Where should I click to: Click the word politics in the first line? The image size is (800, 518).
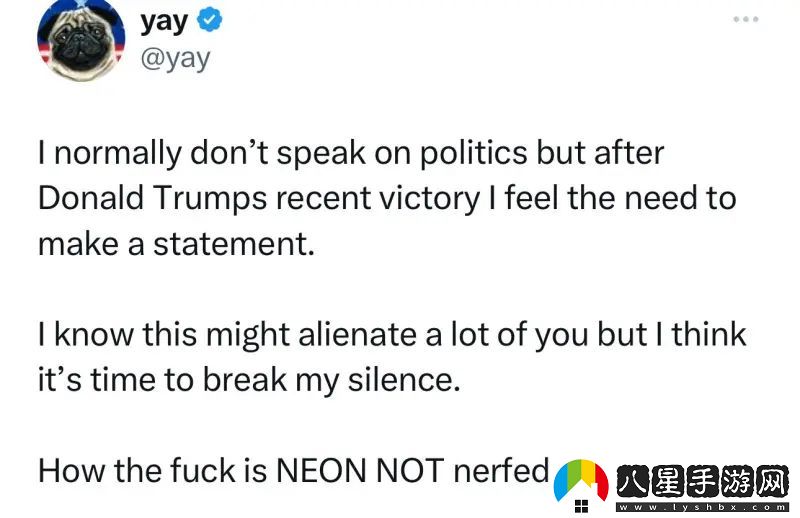click(473, 154)
